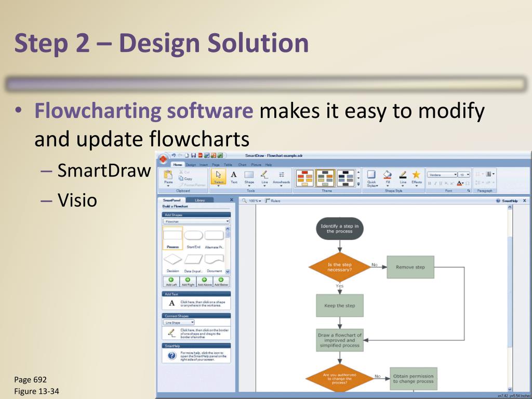This screenshot has height=399, width=532.
Task: Open Quick Styles dropdown
Action: pos(372,178)
